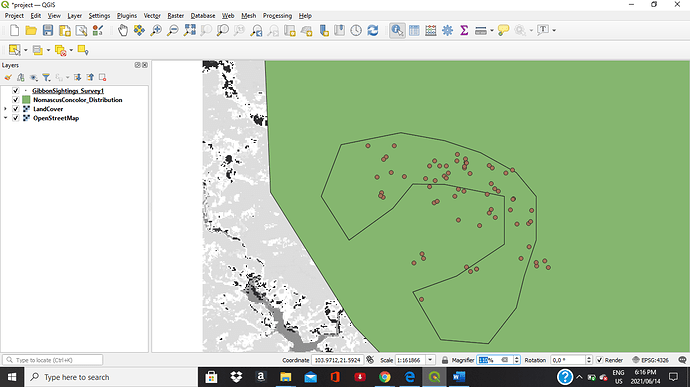690x387 pixels.
Task: Click the Refresh map icon
Action: click(x=373, y=30)
